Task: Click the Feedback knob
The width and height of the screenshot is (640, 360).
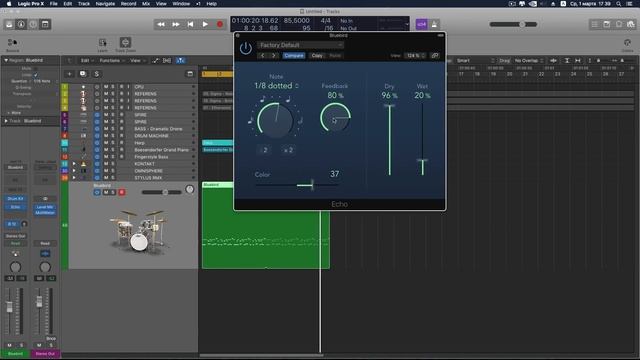Action: 335,118
